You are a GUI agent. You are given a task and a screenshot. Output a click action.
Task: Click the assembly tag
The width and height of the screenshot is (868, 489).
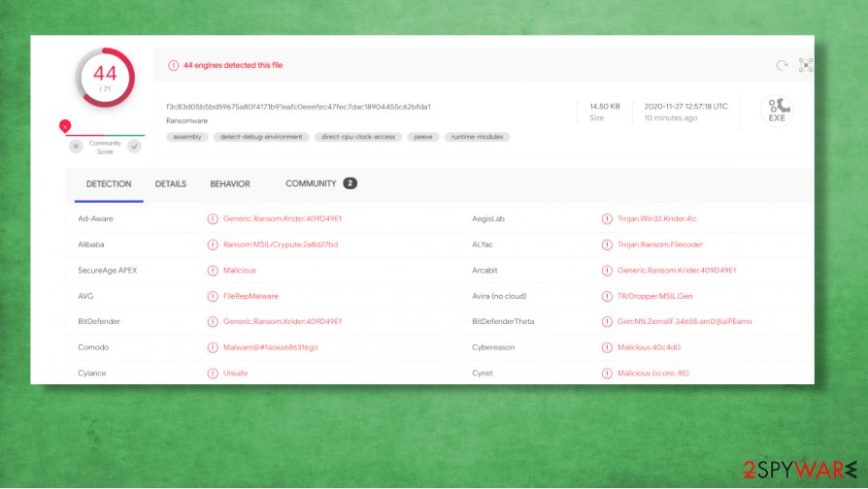(x=187, y=137)
